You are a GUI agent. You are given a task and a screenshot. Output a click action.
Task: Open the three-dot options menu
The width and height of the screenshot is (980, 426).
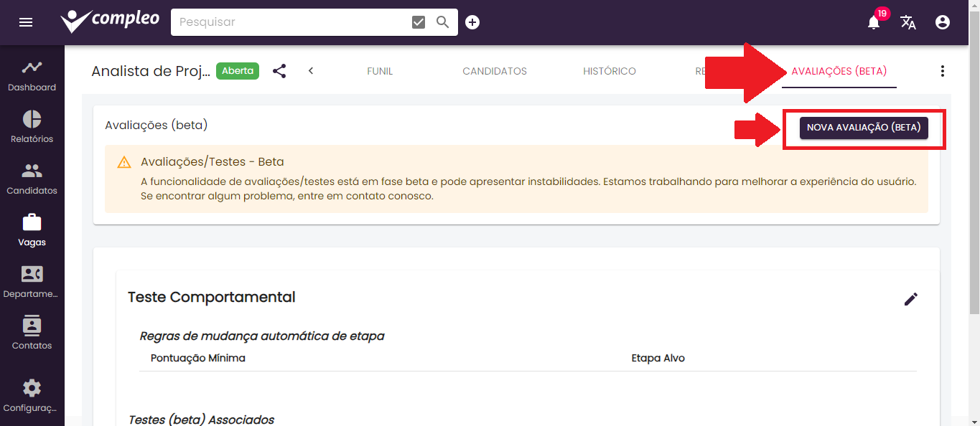coord(943,71)
